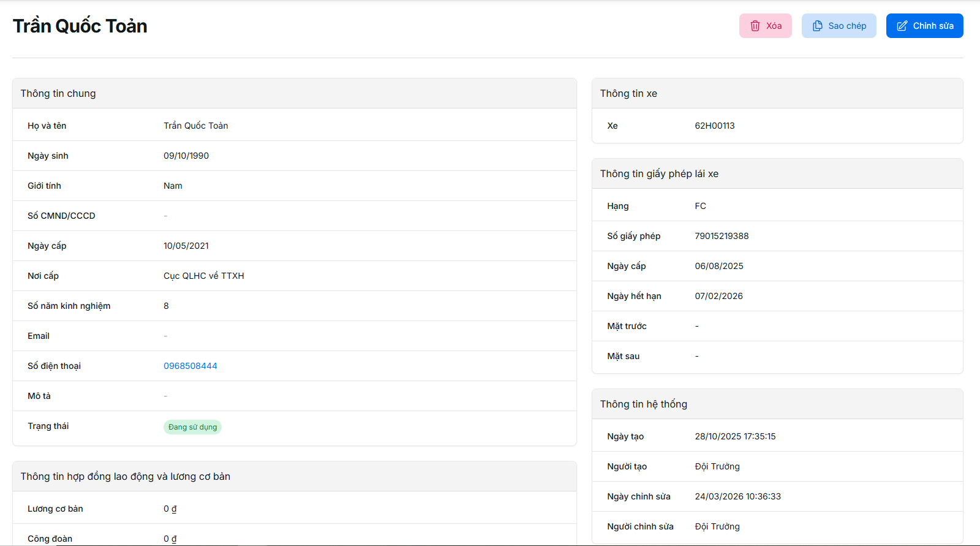Click the license expiry date 07/02/2026
980x546 pixels.
tap(718, 296)
